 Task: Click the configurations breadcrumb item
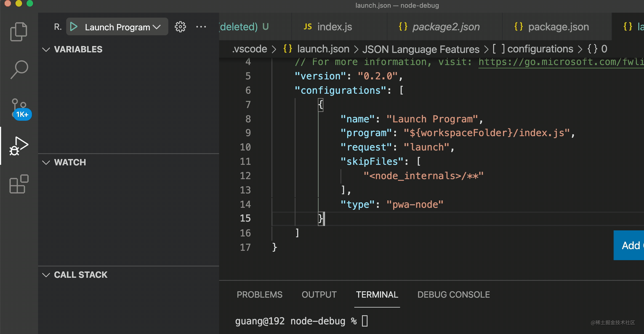pos(540,49)
